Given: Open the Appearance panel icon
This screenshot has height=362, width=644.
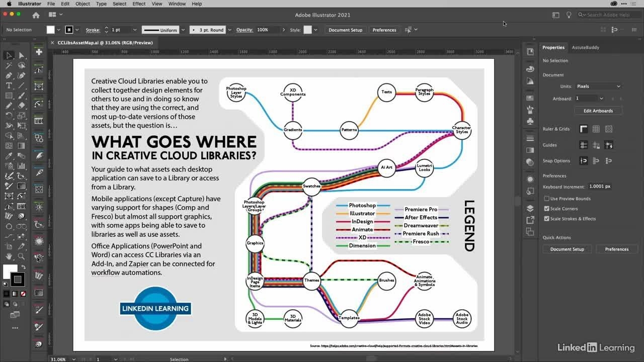Looking at the screenshot, I should pyautogui.click(x=530, y=179).
